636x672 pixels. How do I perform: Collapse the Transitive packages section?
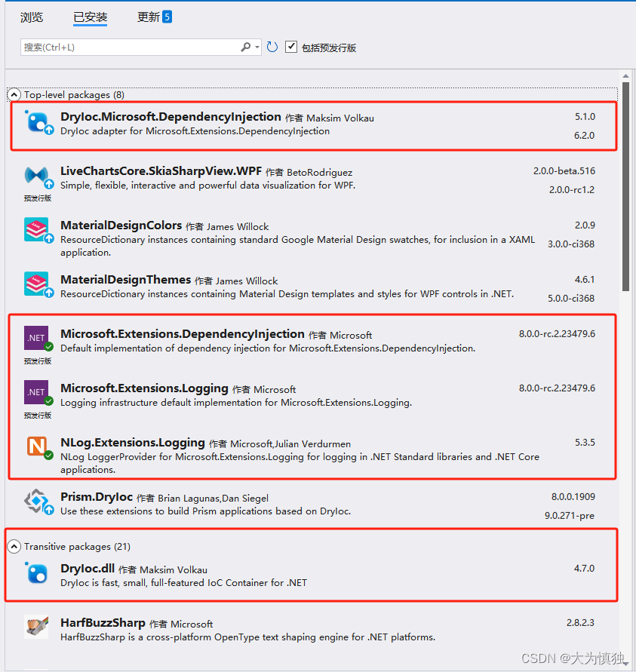[x=14, y=546]
